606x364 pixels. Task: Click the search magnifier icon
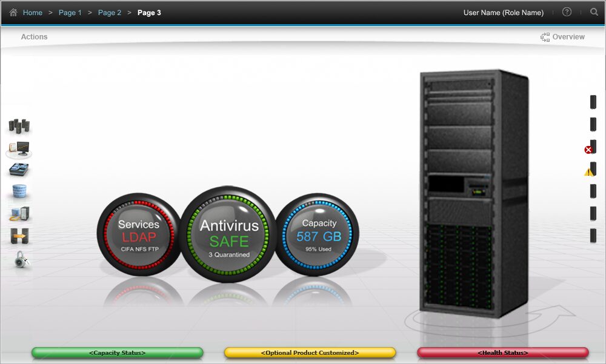(x=594, y=12)
